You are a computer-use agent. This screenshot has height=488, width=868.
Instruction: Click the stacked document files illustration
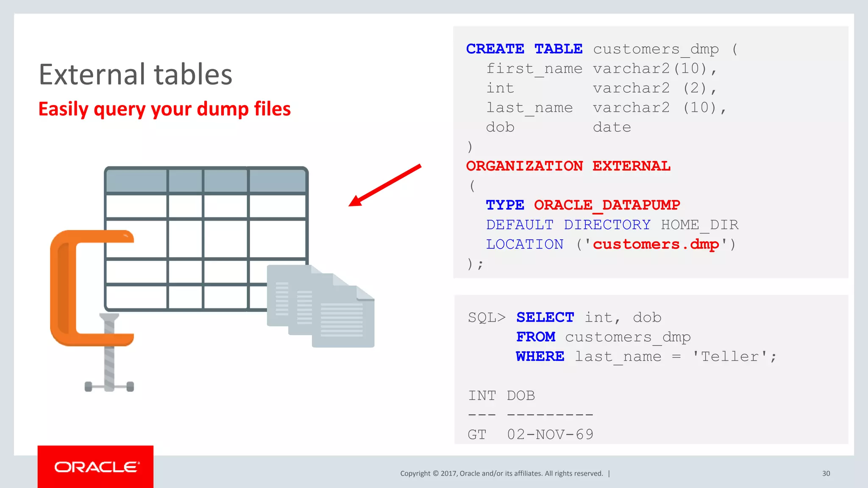point(320,306)
